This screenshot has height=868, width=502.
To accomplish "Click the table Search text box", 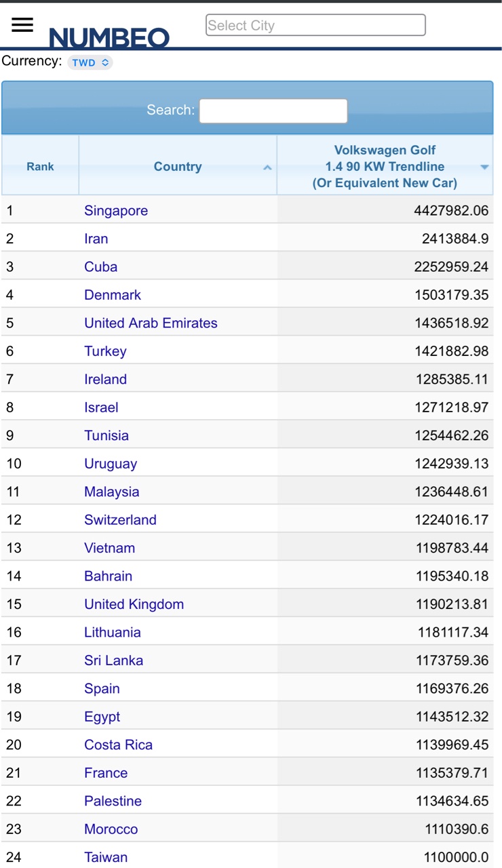I will (273, 111).
